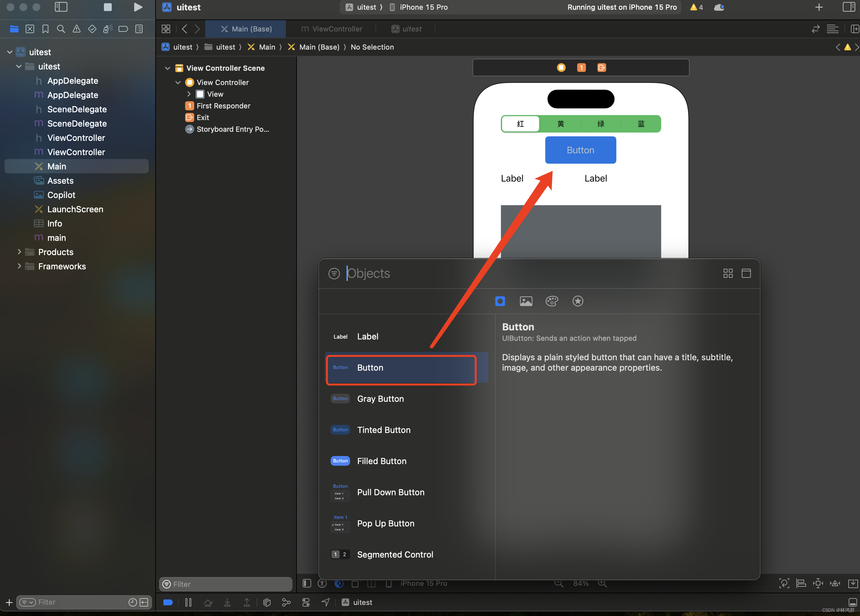The width and height of the screenshot is (860, 616).
Task: Go back in editor history
Action: pos(185,29)
